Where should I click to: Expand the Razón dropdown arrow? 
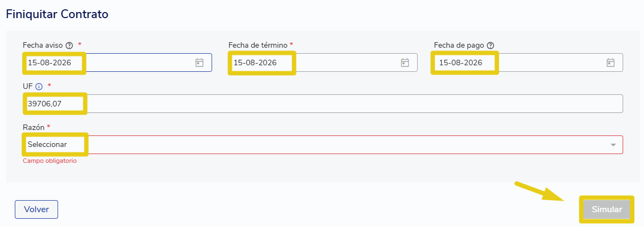pyautogui.click(x=613, y=145)
